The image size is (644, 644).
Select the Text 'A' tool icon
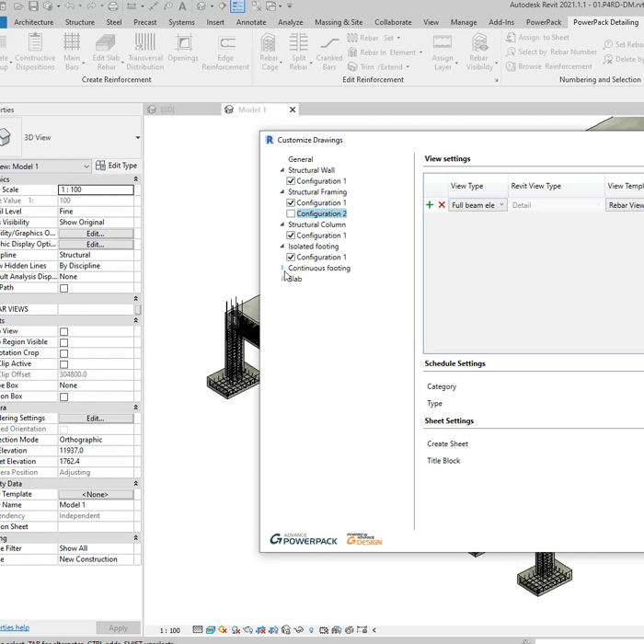182,6
